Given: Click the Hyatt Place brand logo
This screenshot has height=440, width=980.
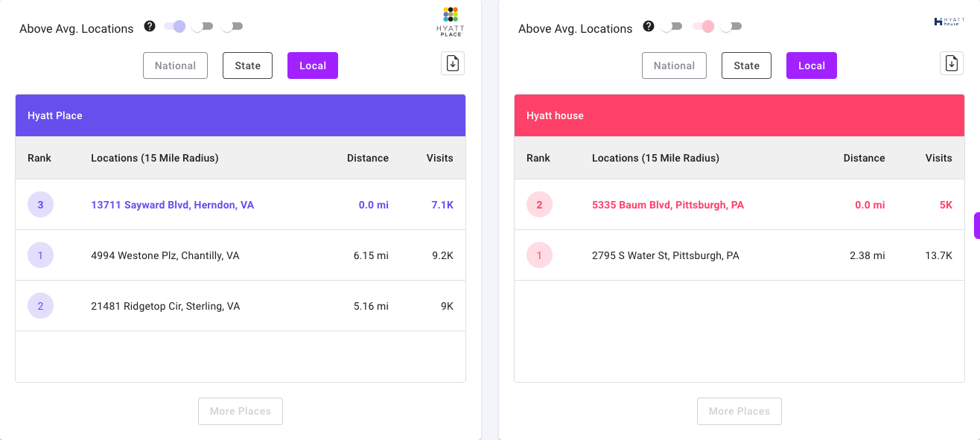Looking at the screenshot, I should [450, 21].
